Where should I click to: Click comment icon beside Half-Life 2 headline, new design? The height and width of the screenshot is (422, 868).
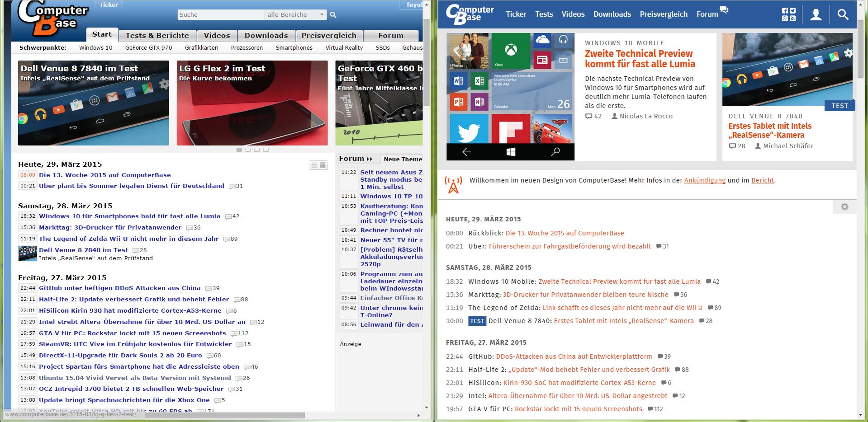coord(678,370)
